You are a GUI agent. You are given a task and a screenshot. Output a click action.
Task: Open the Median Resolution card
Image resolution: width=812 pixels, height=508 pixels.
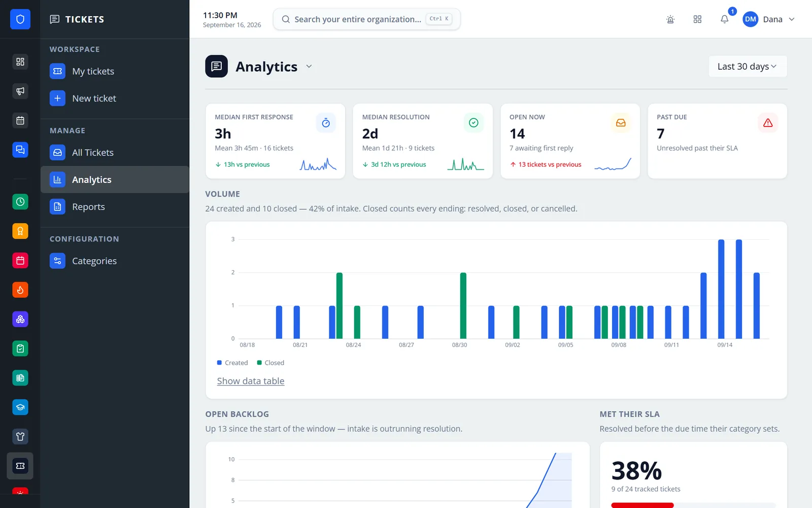coord(423,141)
